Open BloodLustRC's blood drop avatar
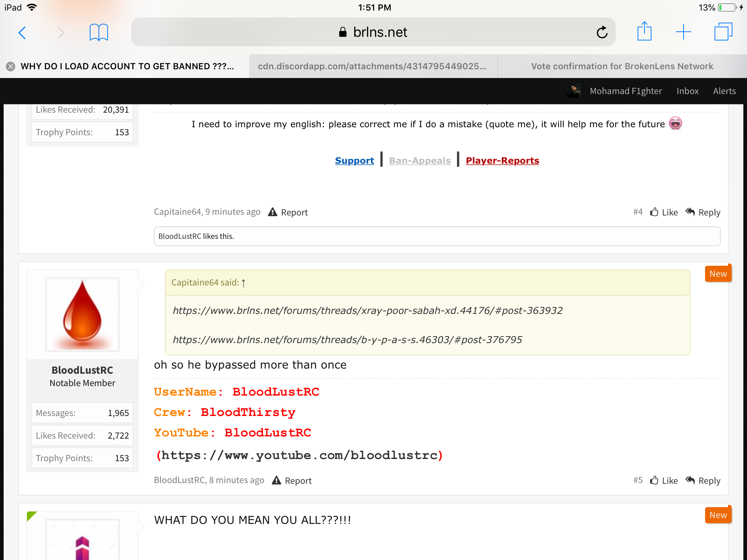747x560 pixels. click(82, 314)
